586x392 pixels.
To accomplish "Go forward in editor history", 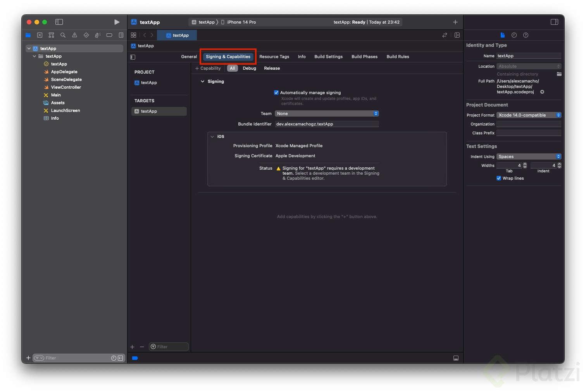I will (x=152, y=35).
